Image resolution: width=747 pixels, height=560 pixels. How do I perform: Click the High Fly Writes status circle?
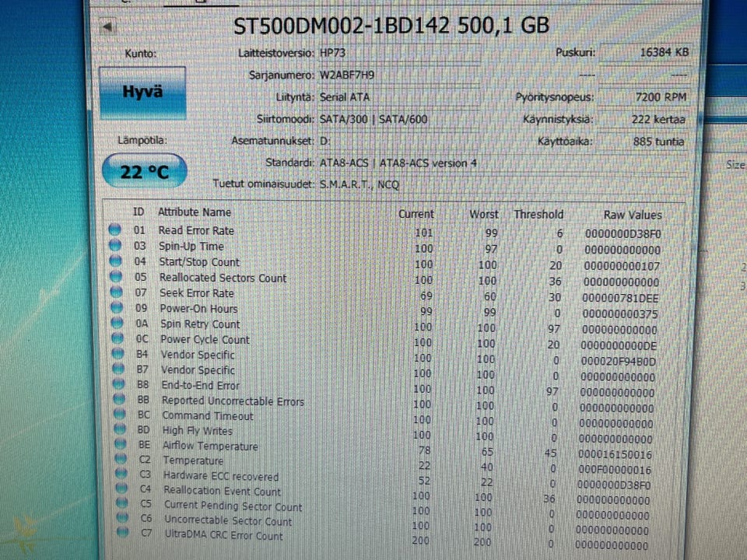point(121,429)
